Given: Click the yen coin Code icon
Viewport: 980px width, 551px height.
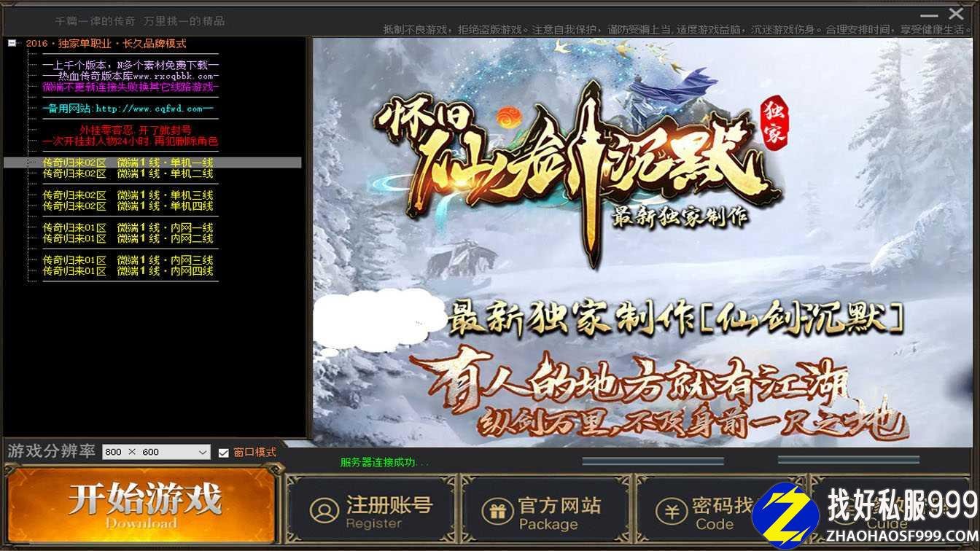Looking at the screenshot, I should pyautogui.click(x=671, y=511).
